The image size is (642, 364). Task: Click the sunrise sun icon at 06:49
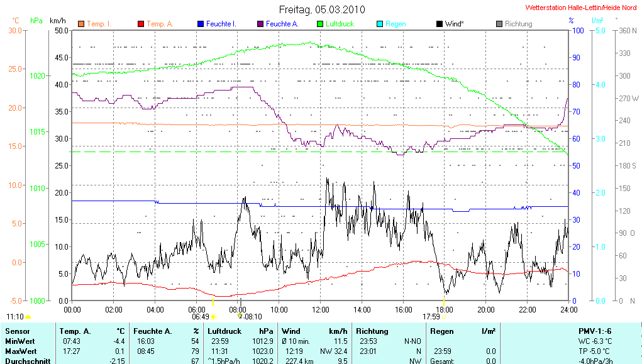[x=213, y=317]
